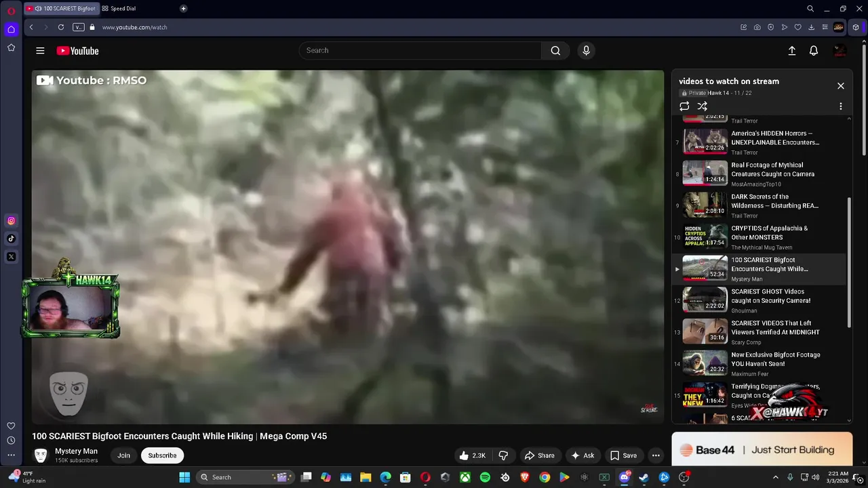Open TikTok in Opera sidebar
868x488 pixels.
tap(11, 239)
